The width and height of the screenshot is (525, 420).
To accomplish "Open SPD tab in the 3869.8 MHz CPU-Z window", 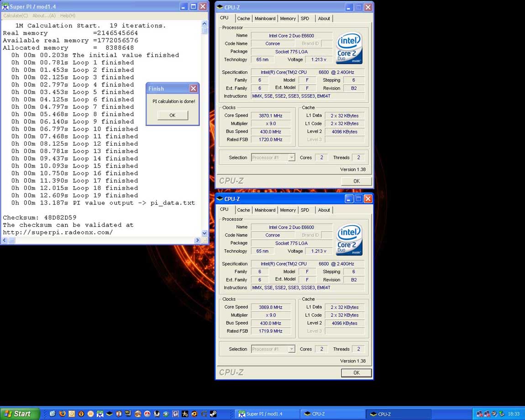I will pos(304,210).
